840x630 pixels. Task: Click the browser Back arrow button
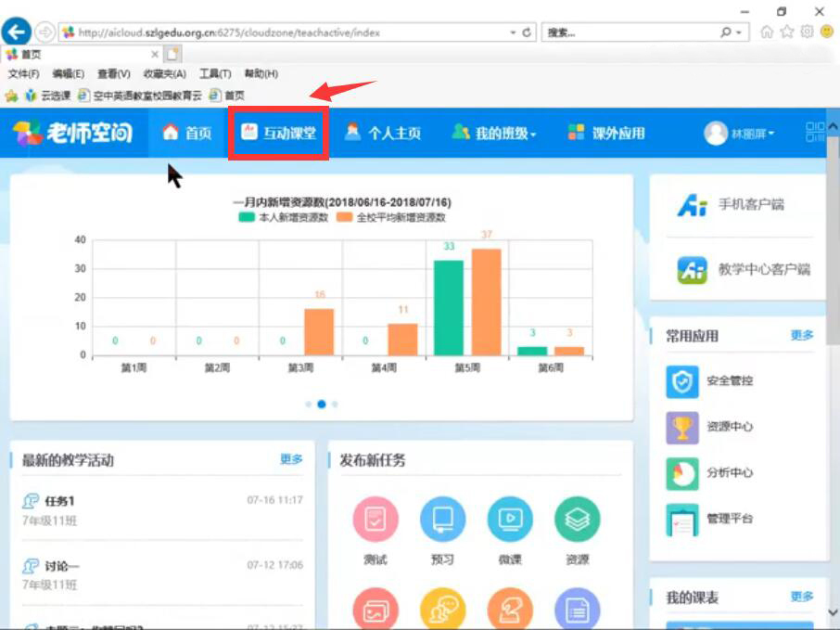[16, 32]
